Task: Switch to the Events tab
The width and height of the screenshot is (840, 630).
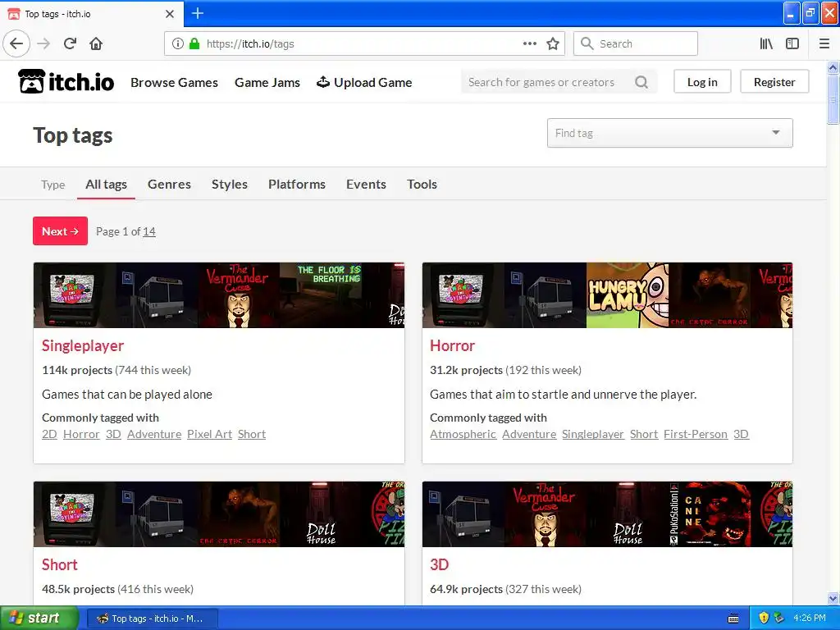Action: point(366,185)
